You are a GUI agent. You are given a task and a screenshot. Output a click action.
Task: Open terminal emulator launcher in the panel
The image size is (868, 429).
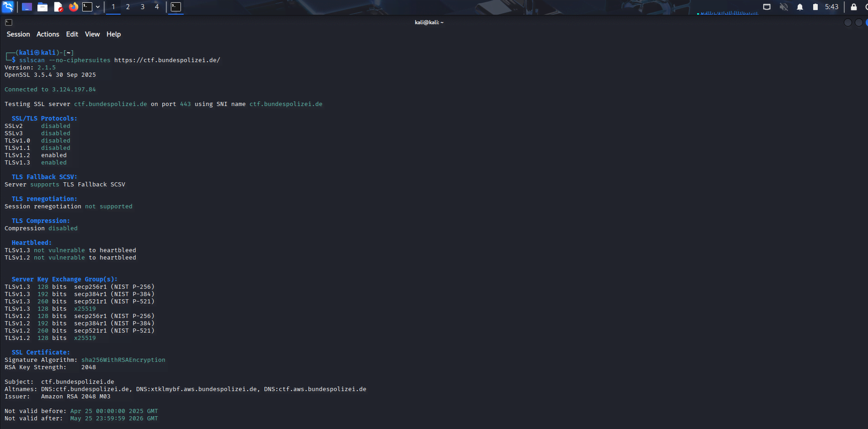[87, 7]
